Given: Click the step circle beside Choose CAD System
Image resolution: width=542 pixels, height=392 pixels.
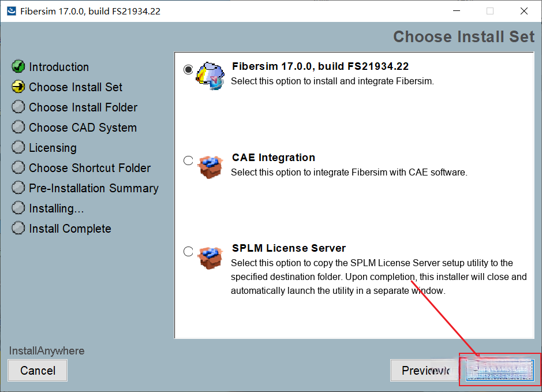Looking at the screenshot, I should tap(18, 127).
